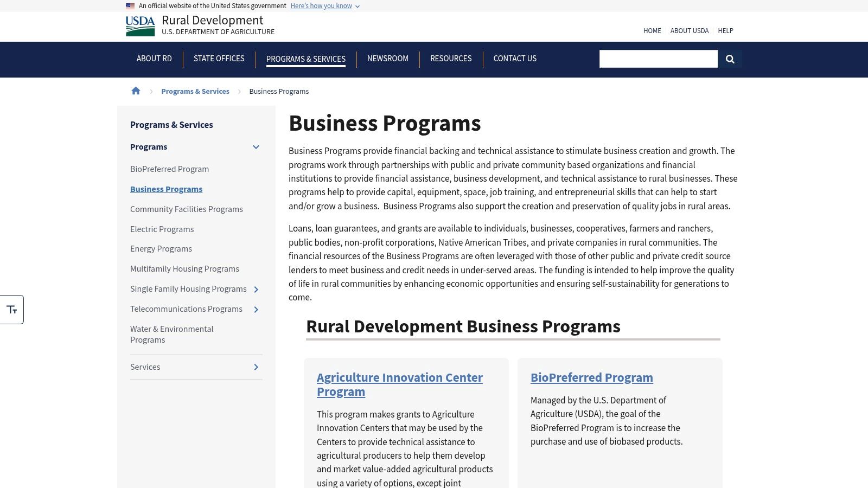Screen dimensions: 868x488
Task: Expand Single Family Housing Programs submenu
Action: [x=256, y=290]
